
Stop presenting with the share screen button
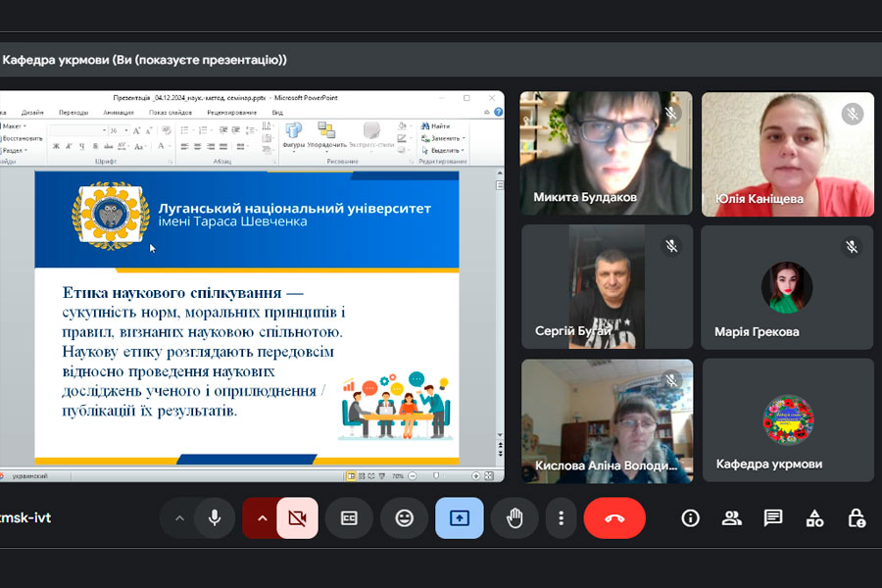point(459,517)
